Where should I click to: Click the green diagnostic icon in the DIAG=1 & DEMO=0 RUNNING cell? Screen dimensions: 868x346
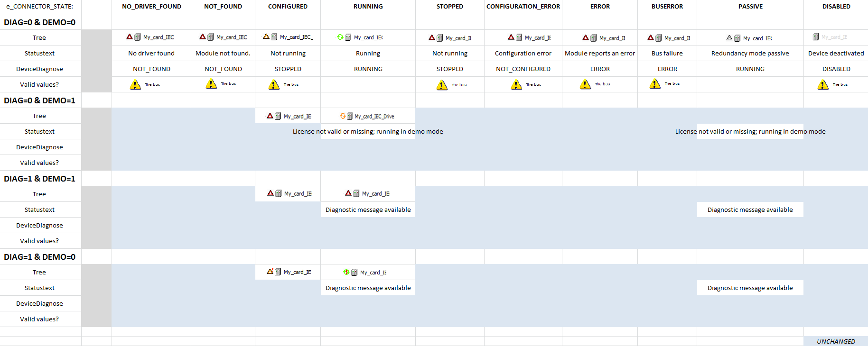pos(346,272)
